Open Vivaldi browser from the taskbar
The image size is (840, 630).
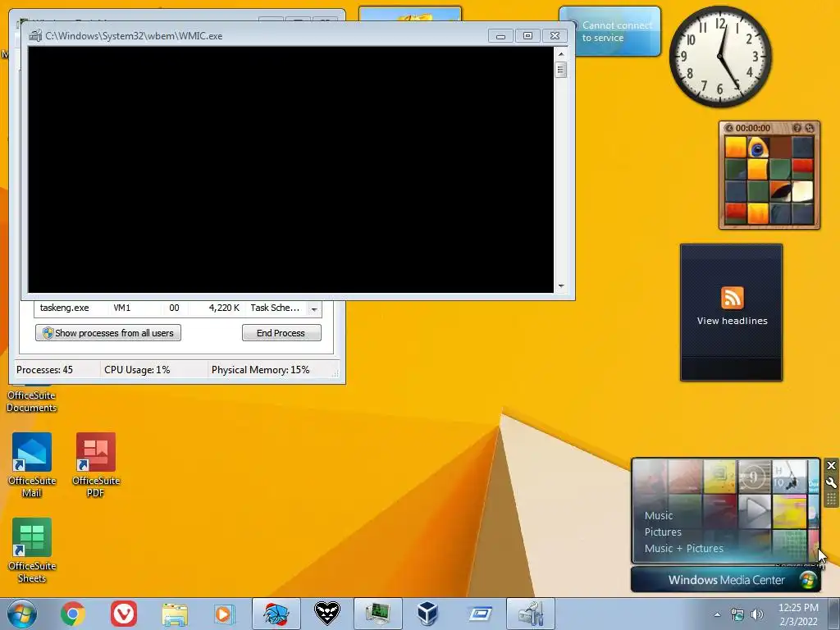click(x=124, y=614)
